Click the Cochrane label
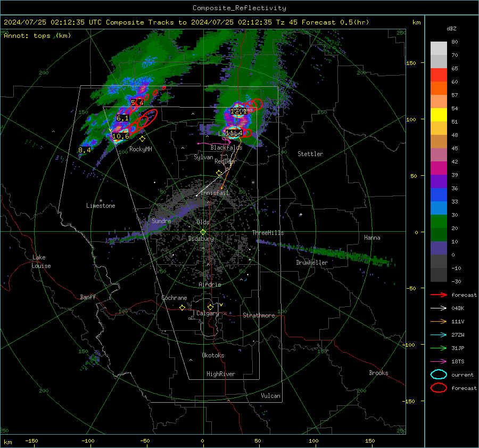The image size is (479, 448). click(x=174, y=298)
